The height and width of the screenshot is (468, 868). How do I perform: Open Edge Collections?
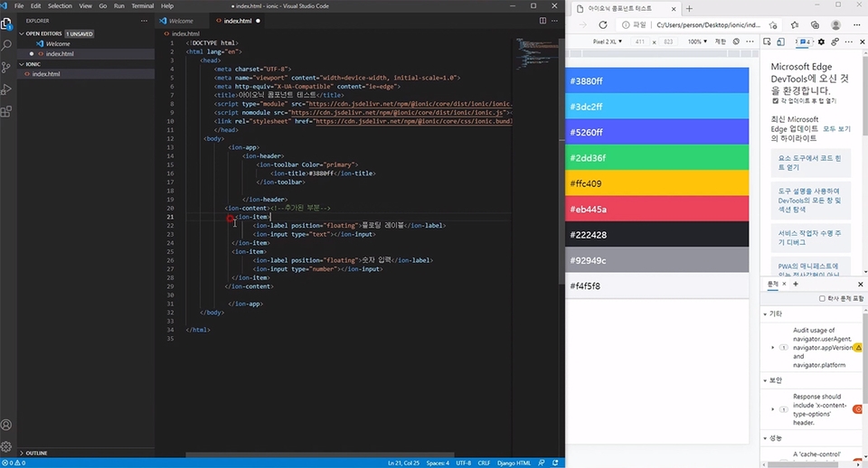tap(815, 25)
